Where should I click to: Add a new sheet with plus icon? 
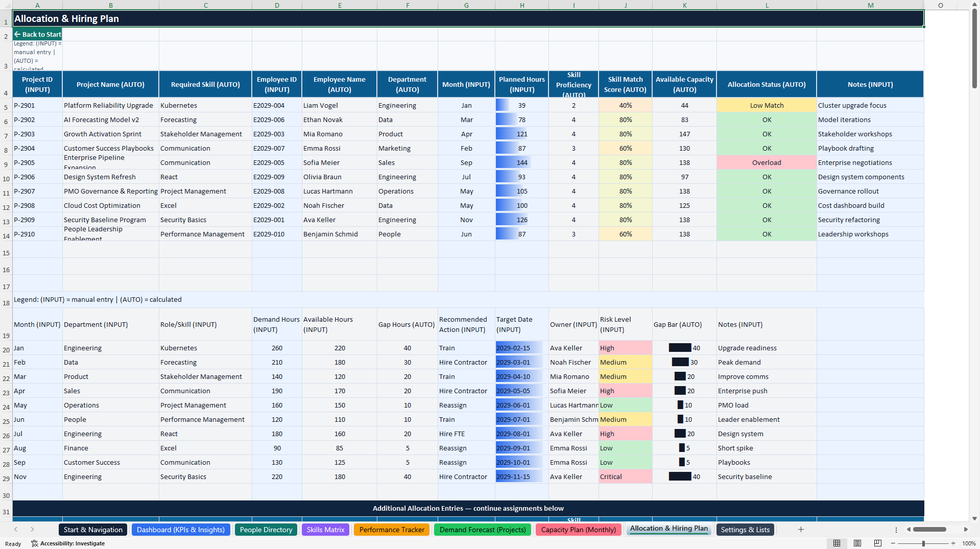801,530
